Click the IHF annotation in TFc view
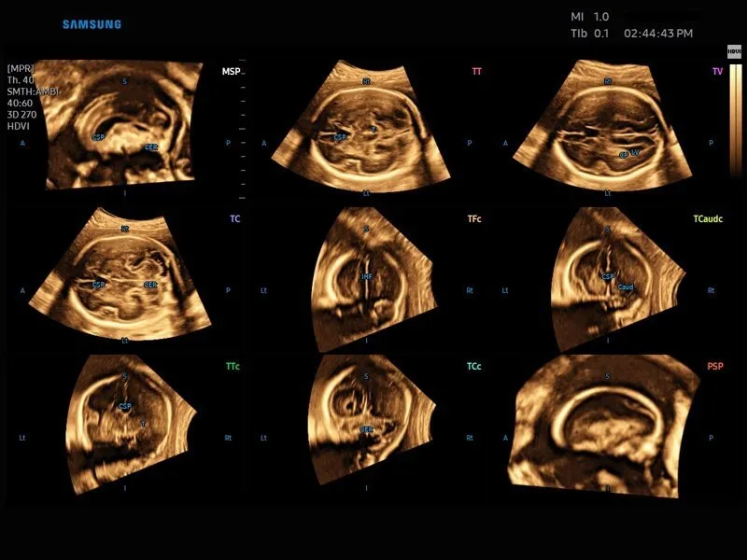 tap(368, 276)
